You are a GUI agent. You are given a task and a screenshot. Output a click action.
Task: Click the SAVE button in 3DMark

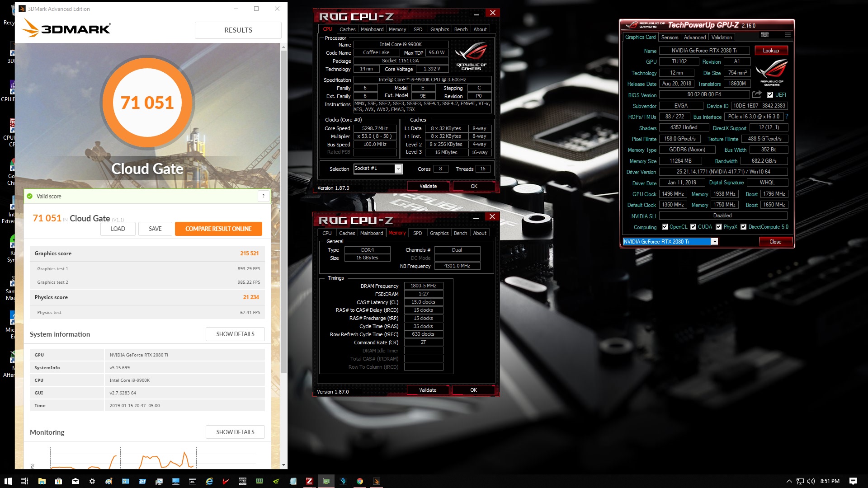[155, 229]
